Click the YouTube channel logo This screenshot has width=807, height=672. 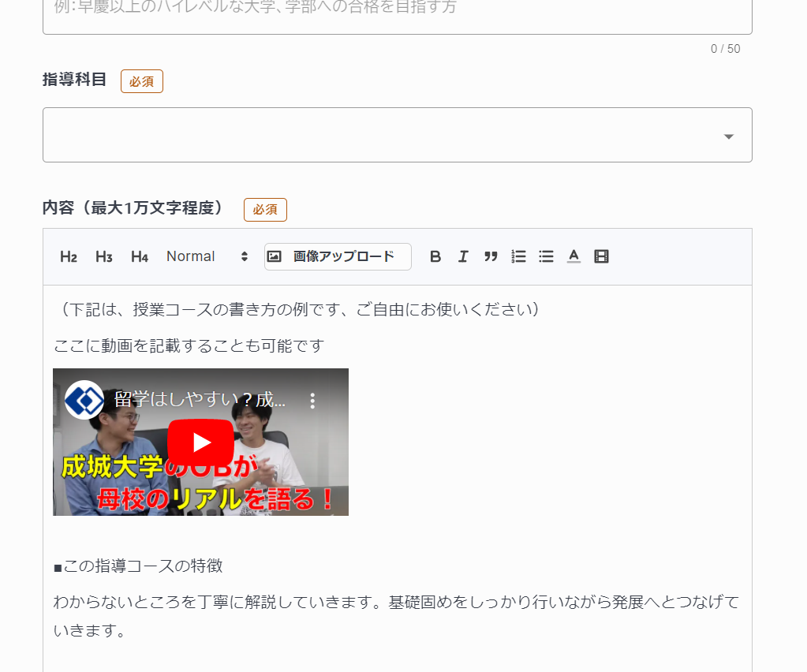[x=84, y=401]
